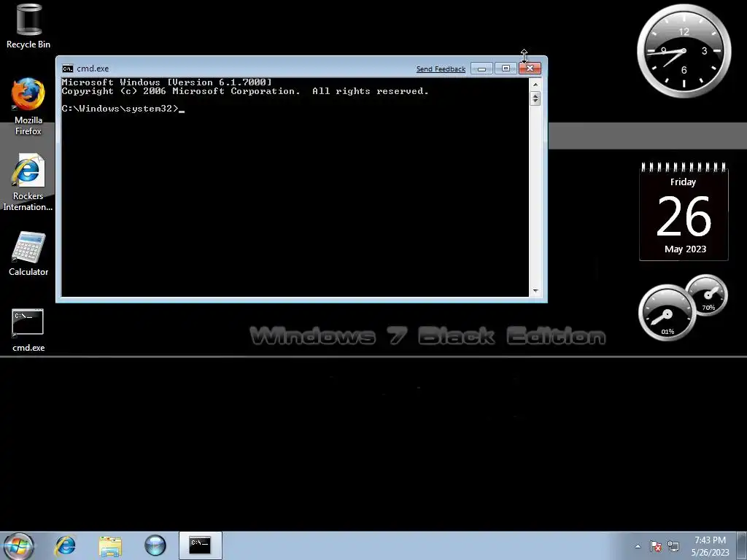Click the Copyright Microsoft Corporation line
Viewport: 747px width, 560px height.
[x=245, y=91]
